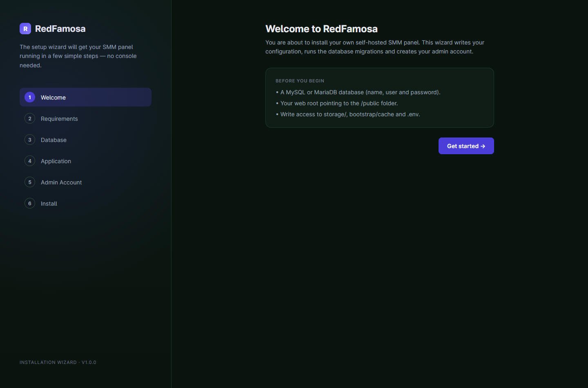Go to the Requirements step

pyautogui.click(x=85, y=118)
